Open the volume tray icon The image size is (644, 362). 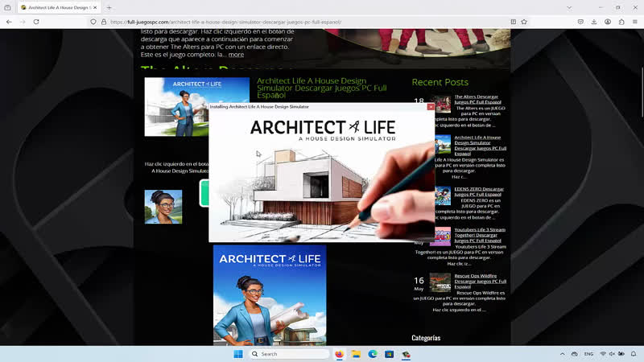click(612, 354)
